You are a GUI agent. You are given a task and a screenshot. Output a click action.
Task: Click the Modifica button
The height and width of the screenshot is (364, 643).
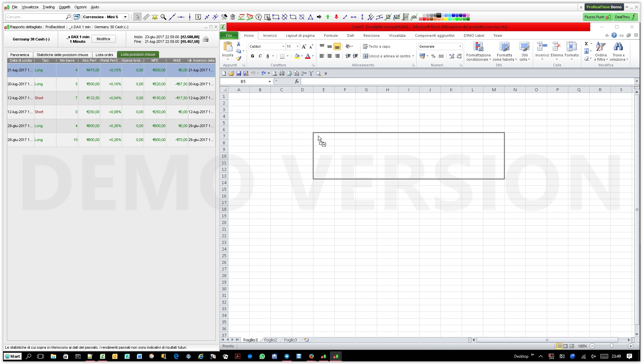tap(103, 39)
